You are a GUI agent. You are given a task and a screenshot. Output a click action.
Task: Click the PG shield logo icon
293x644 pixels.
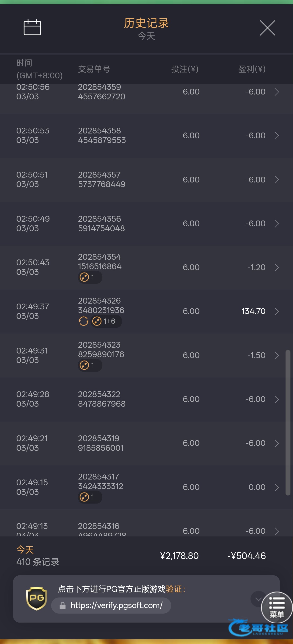click(36, 598)
